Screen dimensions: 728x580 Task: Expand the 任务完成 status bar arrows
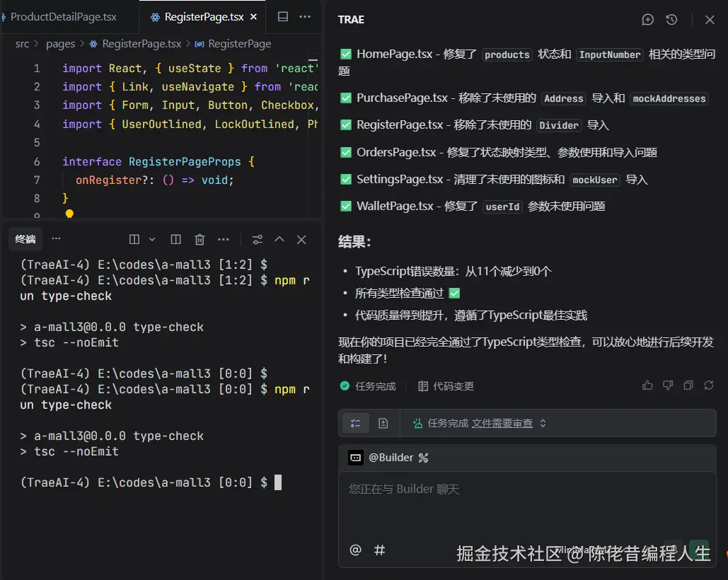pyautogui.click(x=543, y=423)
